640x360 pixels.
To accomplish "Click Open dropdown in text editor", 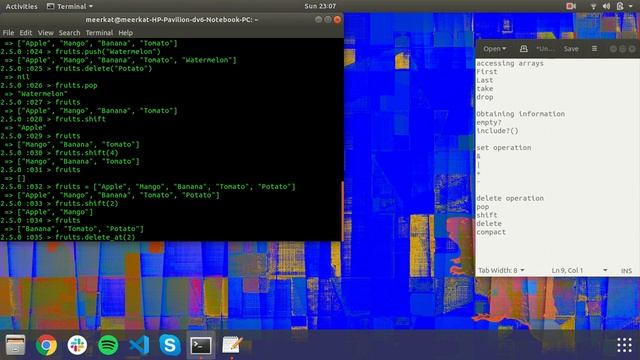I will click(495, 49).
